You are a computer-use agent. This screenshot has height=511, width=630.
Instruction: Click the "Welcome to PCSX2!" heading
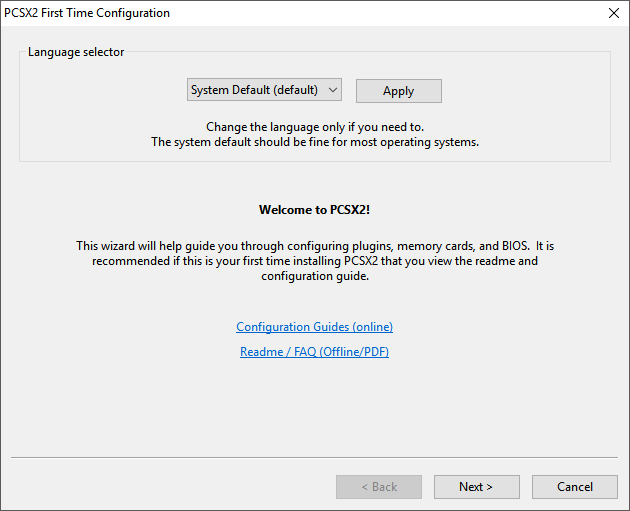pos(314,210)
